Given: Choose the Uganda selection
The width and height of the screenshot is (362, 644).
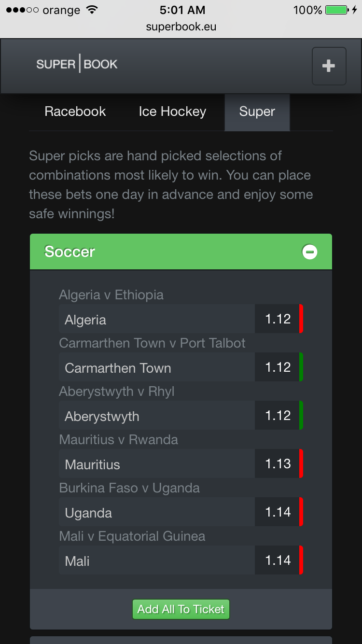Looking at the screenshot, I should pyautogui.click(x=157, y=512).
